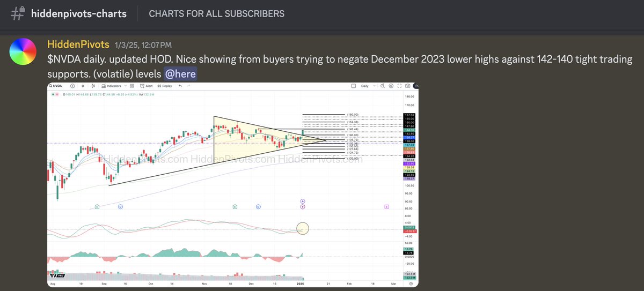The width and height of the screenshot is (644, 291).
Task: Click the channel hash icon
Action: click(18, 13)
